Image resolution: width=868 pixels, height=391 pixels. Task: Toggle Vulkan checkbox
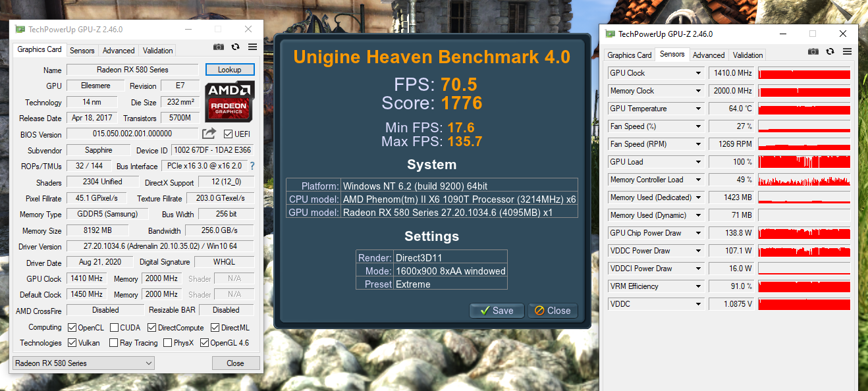[x=72, y=343]
